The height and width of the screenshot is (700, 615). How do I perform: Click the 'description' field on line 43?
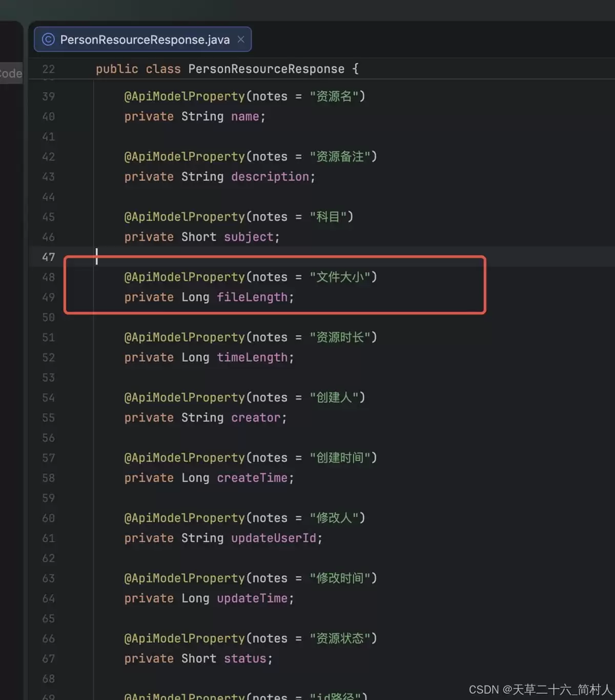pyautogui.click(x=270, y=177)
